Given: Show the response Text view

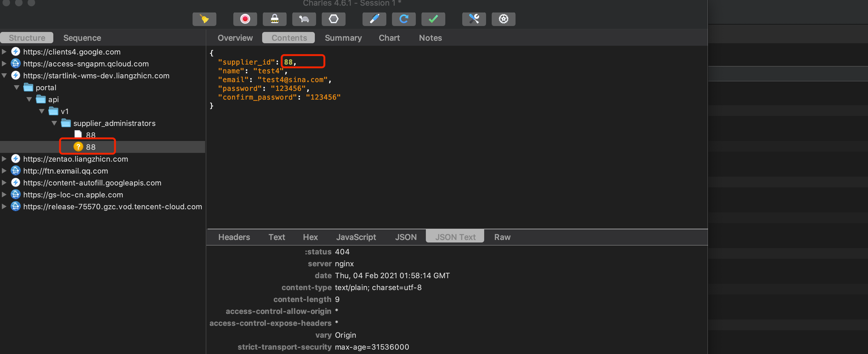Looking at the screenshot, I should click(277, 237).
